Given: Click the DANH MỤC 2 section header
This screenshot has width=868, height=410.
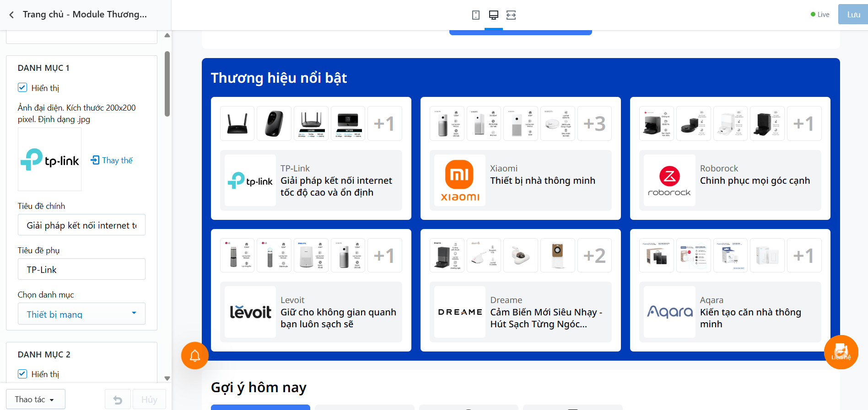Looking at the screenshot, I should pyautogui.click(x=44, y=355).
